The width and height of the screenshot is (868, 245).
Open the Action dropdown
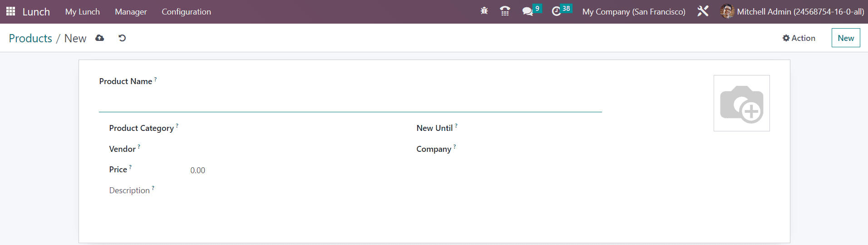pos(799,38)
